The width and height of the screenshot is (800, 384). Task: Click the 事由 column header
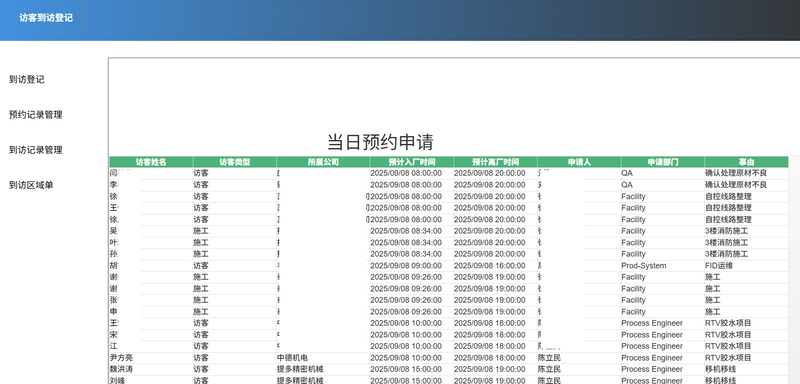746,162
